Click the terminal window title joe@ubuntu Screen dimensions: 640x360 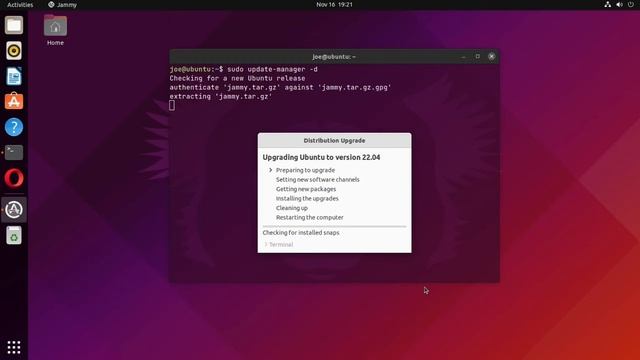334,57
